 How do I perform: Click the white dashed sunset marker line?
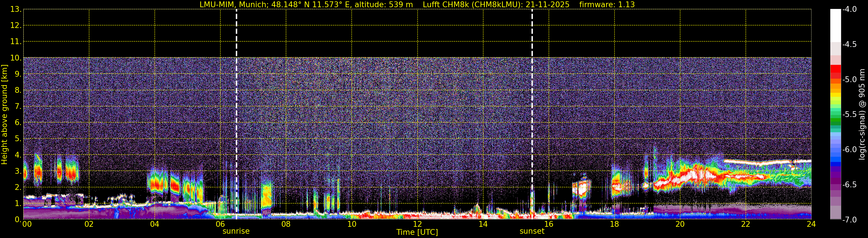coord(532,114)
